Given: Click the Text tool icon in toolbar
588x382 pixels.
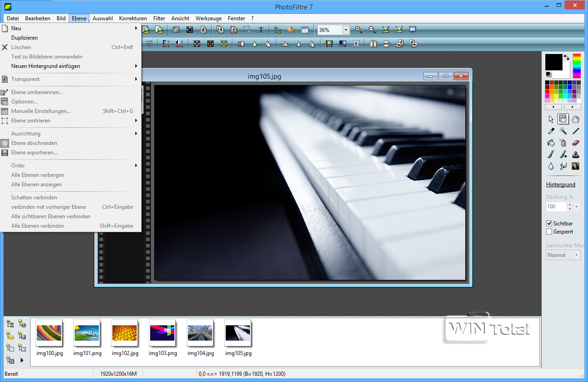Looking at the screenshot, I should click(x=261, y=30).
